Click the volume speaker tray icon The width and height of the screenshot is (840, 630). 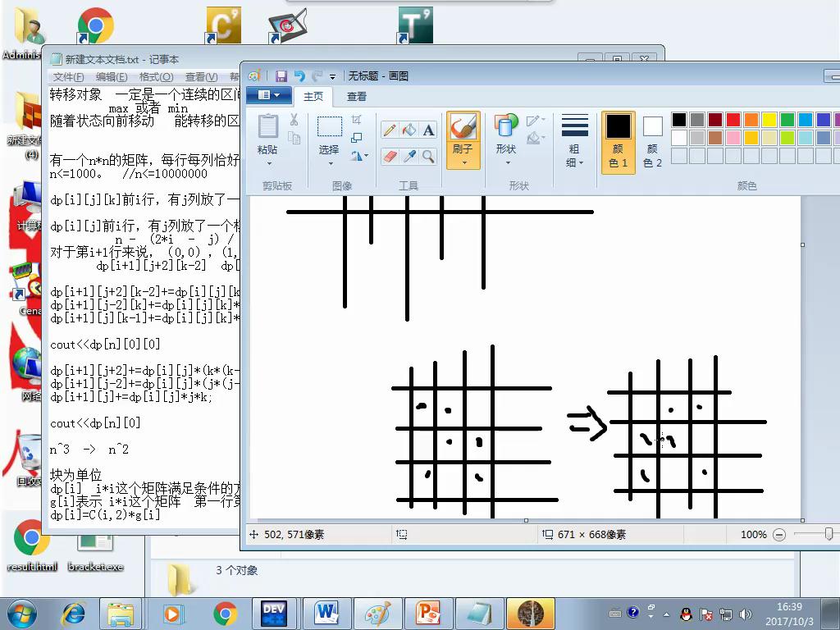[745, 614]
